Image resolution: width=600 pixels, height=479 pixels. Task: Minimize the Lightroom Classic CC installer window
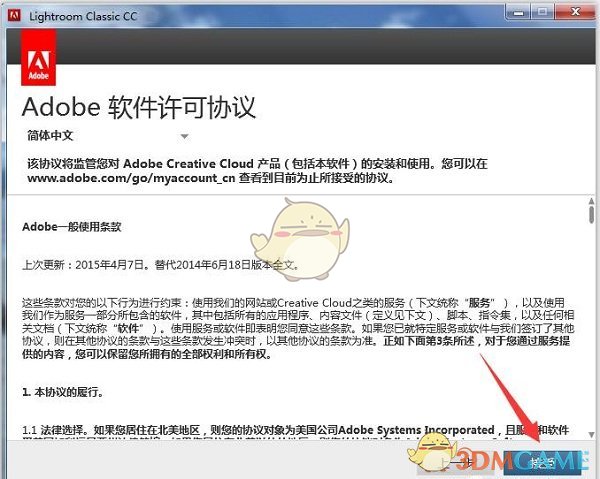point(518,12)
